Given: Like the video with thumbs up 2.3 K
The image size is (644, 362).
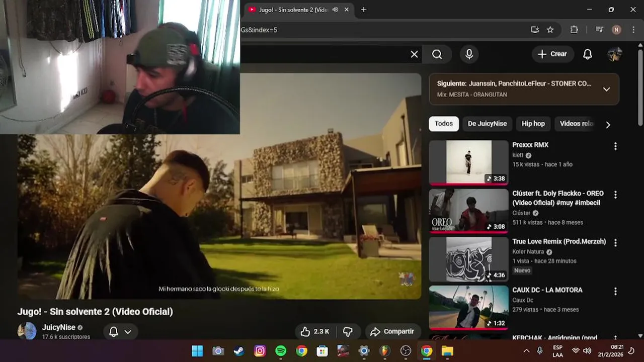Looking at the screenshot, I should [x=315, y=332].
